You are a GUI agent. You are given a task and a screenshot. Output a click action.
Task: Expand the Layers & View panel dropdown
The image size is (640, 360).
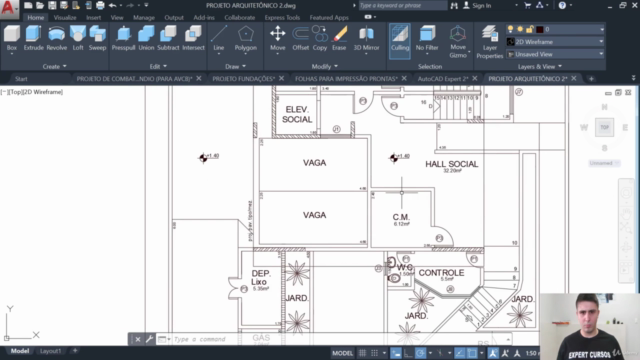pyautogui.click(x=540, y=66)
